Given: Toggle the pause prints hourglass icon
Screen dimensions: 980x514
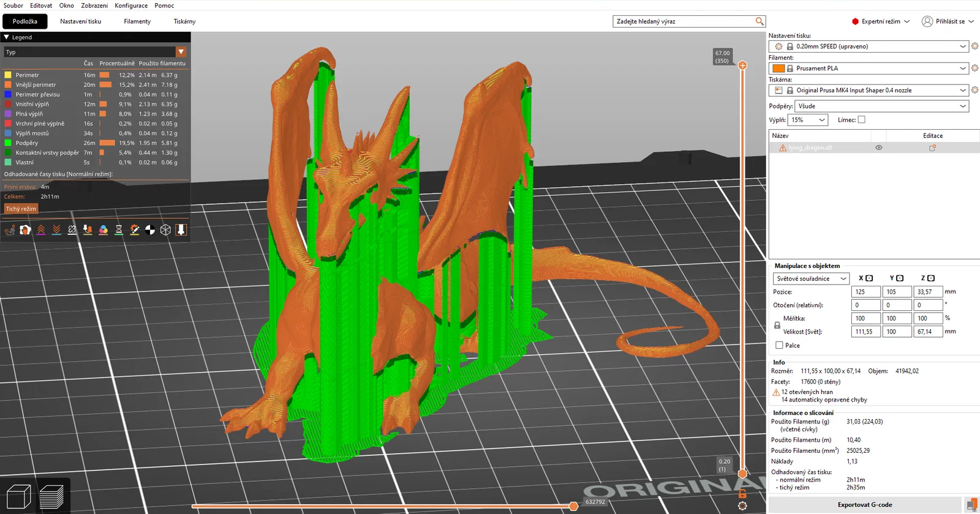Looking at the screenshot, I should tap(119, 230).
